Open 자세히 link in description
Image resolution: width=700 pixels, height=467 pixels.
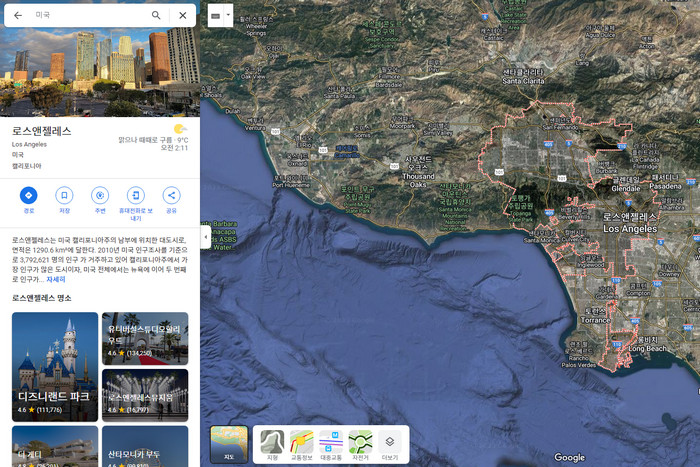pos(56,279)
